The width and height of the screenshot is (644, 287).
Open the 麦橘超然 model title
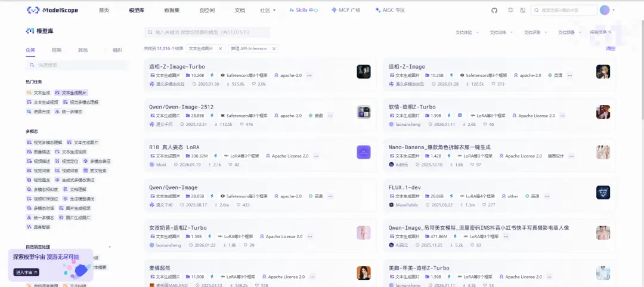point(160,268)
